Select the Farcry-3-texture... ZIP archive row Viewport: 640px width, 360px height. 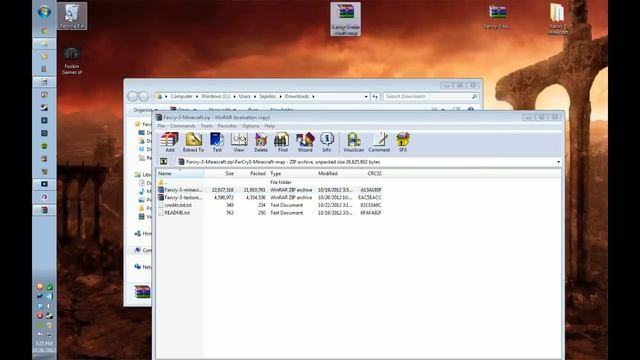pos(270,198)
